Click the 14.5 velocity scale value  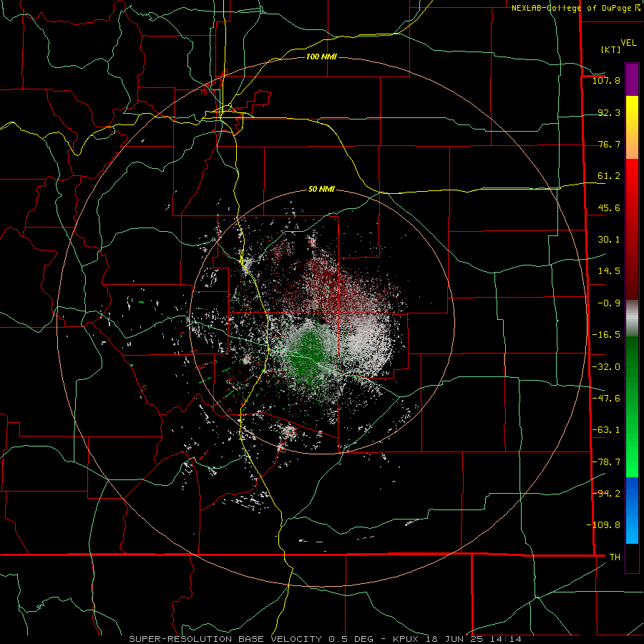pyautogui.click(x=609, y=271)
